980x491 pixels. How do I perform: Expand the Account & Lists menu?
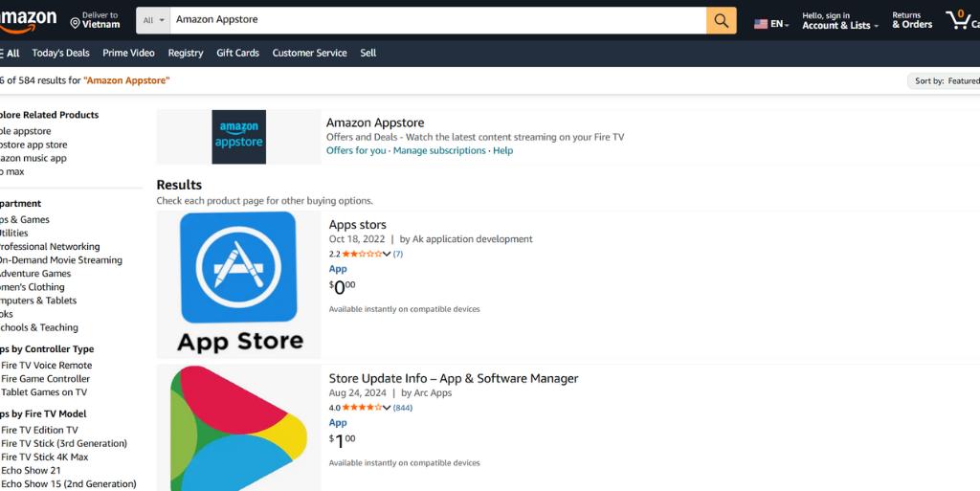pyautogui.click(x=840, y=26)
